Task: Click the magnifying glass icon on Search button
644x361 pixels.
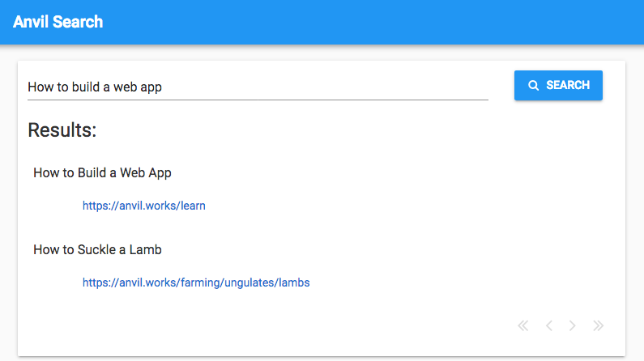Action: [533, 85]
